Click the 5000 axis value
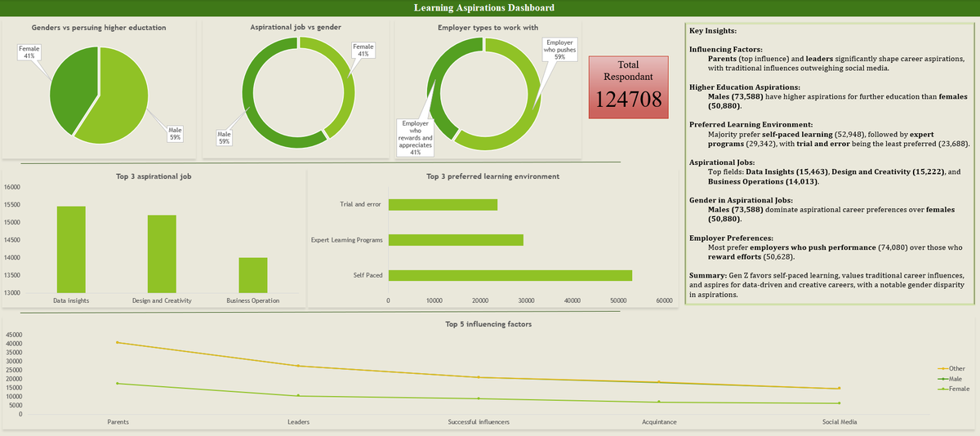The width and height of the screenshot is (980, 436). click(x=15, y=405)
